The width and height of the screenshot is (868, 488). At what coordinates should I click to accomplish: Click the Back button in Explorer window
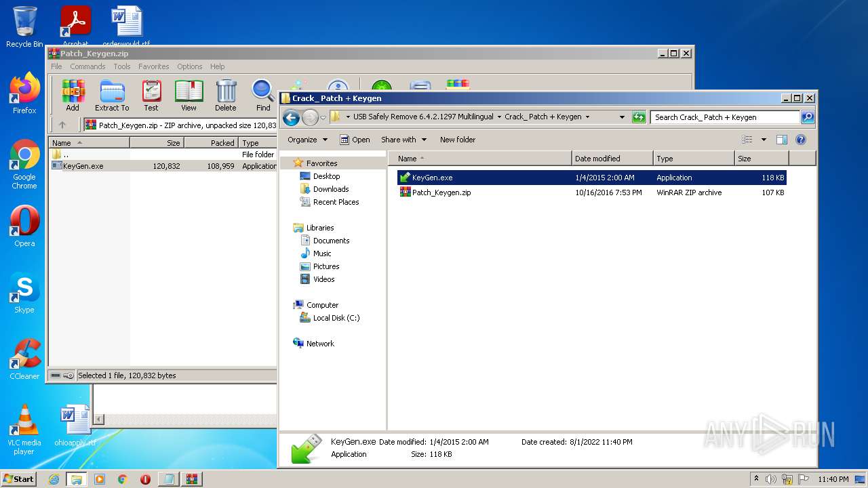[292, 118]
